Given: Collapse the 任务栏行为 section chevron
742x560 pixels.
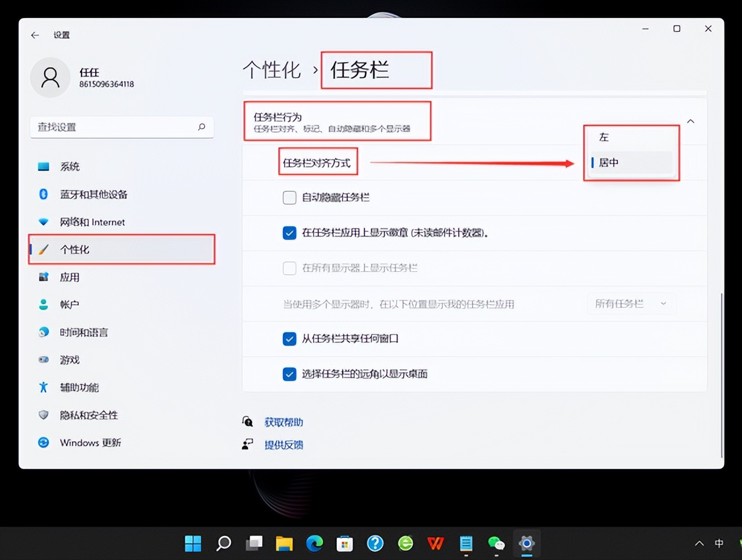Looking at the screenshot, I should [690, 121].
